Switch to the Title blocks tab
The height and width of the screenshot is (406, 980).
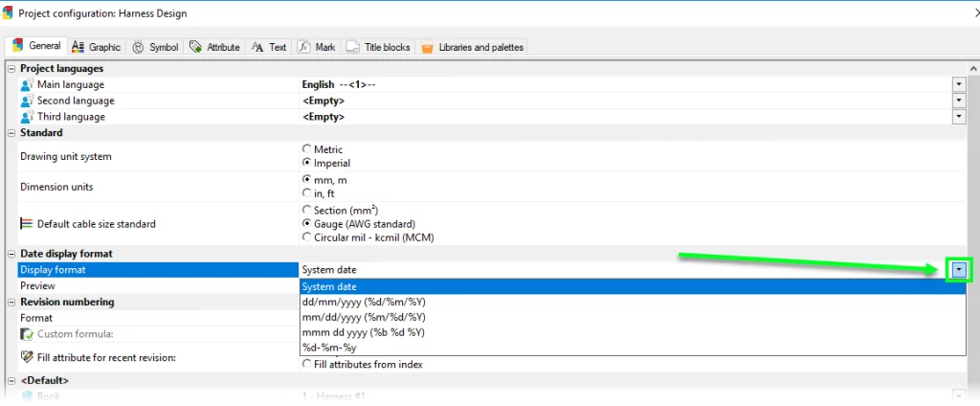tap(379, 47)
